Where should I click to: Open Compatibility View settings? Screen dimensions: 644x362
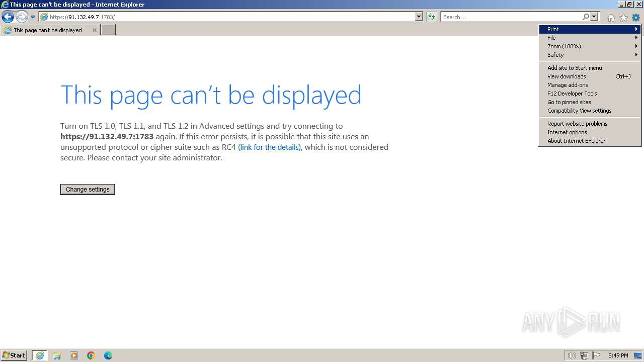click(x=590, y=111)
